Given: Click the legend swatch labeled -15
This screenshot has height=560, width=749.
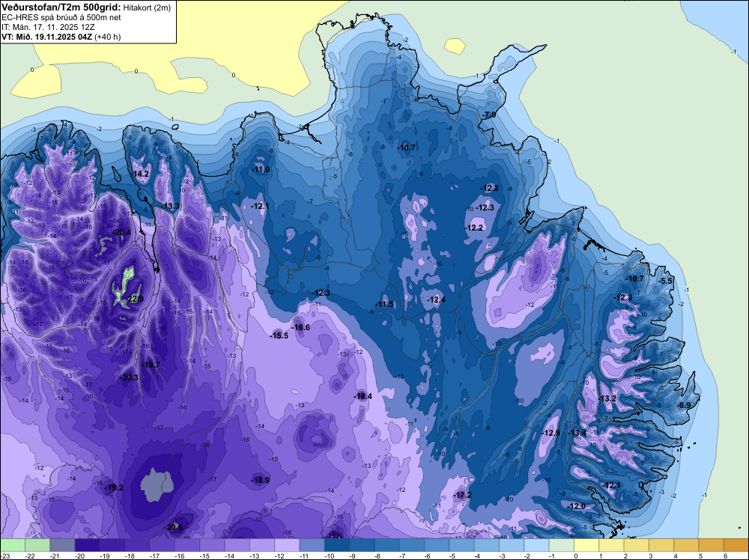Looking at the screenshot, I should [x=212, y=545].
